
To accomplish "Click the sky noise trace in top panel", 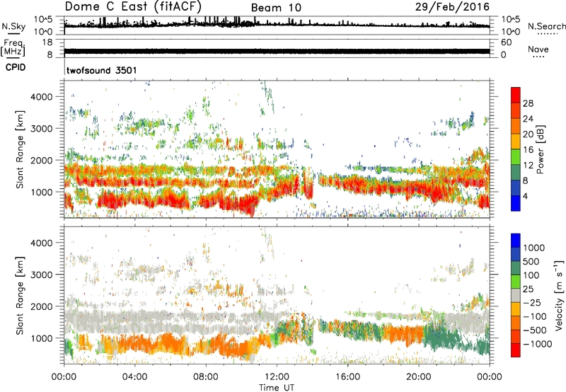I will pos(277,25).
